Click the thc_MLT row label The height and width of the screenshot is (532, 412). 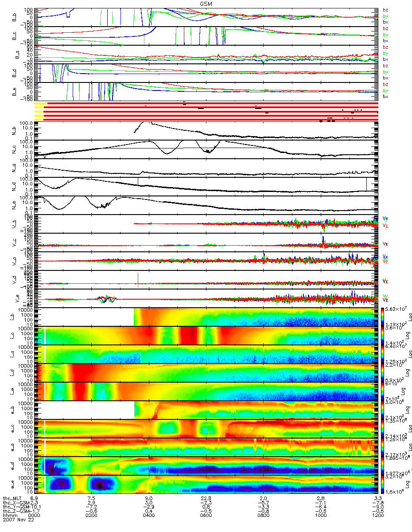point(13,498)
